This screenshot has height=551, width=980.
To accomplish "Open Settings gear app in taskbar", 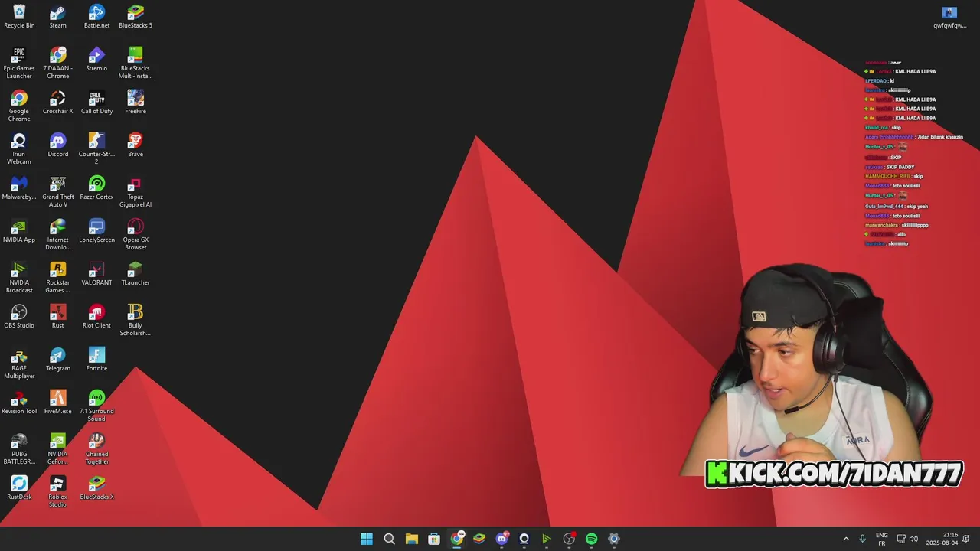I will tap(613, 539).
